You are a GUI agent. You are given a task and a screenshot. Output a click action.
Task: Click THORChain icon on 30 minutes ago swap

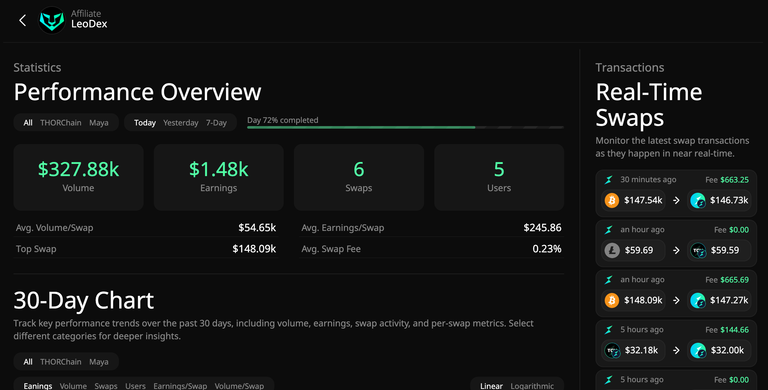pyautogui.click(x=608, y=180)
